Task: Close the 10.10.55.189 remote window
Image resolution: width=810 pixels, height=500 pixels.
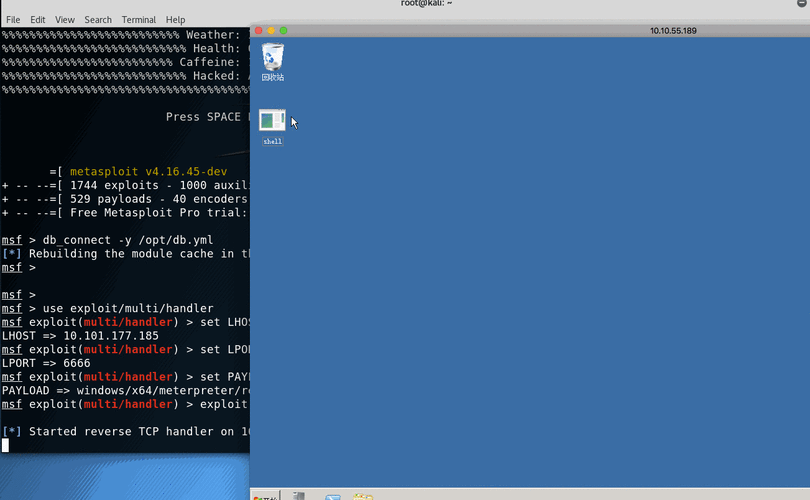Action: pos(258,30)
